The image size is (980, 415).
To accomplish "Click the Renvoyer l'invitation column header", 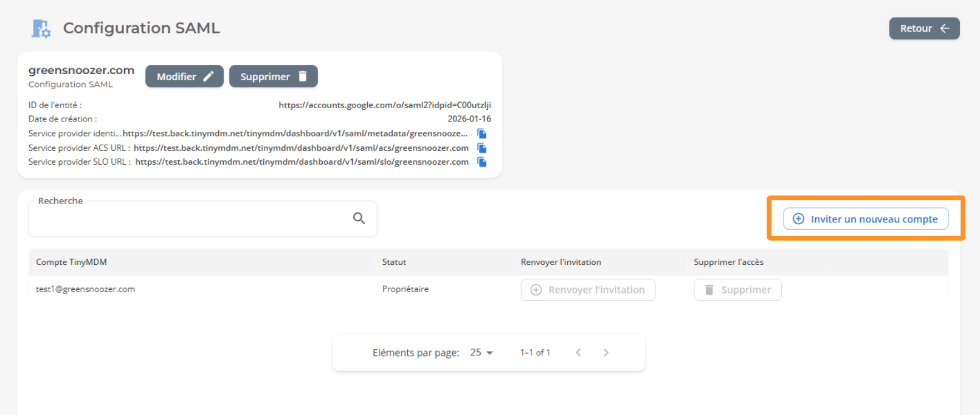I will coord(561,262).
